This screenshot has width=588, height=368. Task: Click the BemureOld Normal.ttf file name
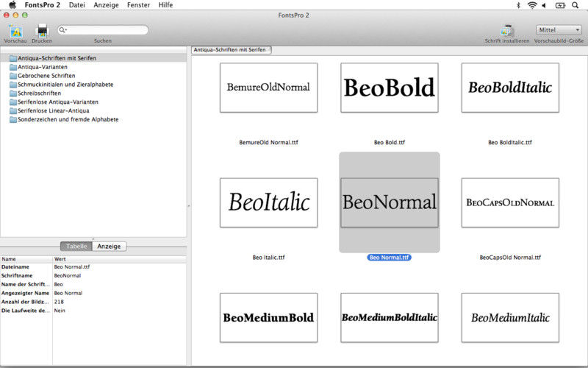268,142
